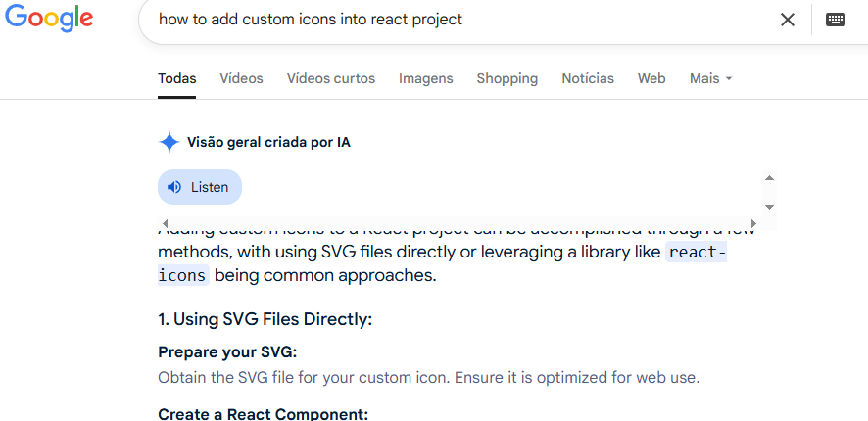868x421 pixels.
Task: Go to the Imagens tab
Action: point(426,78)
